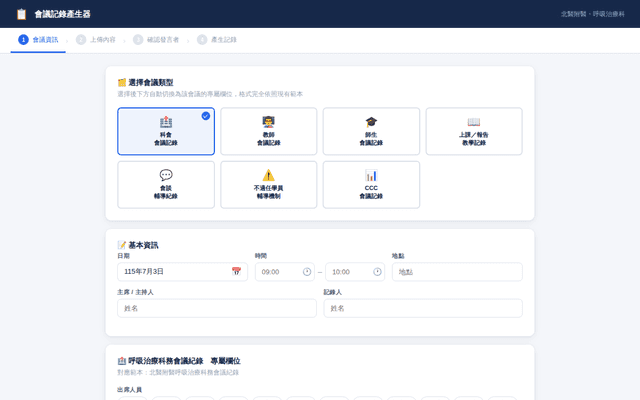Click the speech bubble icon on 會談 card
This screenshot has width=640, height=400.
click(166, 175)
